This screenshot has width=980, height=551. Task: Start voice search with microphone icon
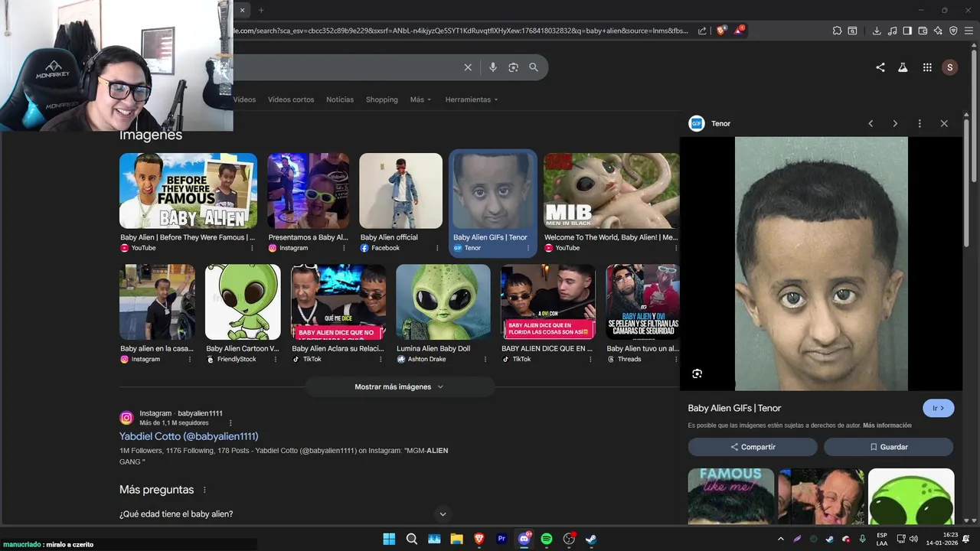[493, 67]
